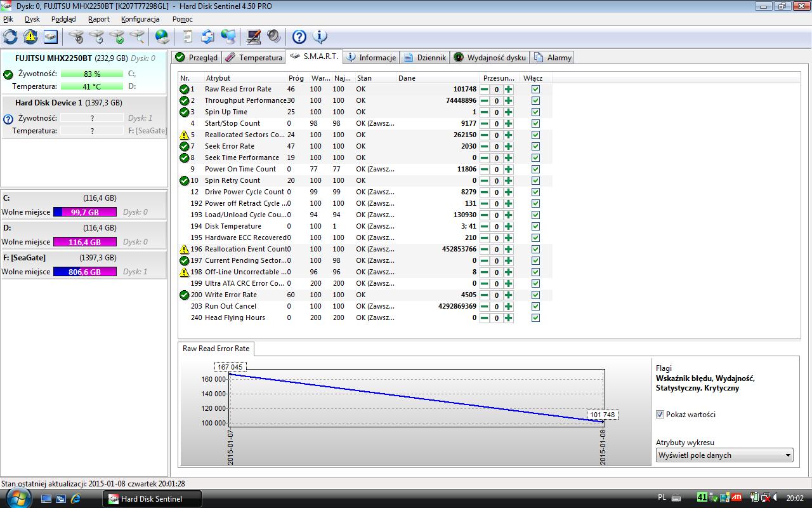Click the disk with magnifying glass toolbar icon
This screenshot has height=508, width=812.
(137, 37)
